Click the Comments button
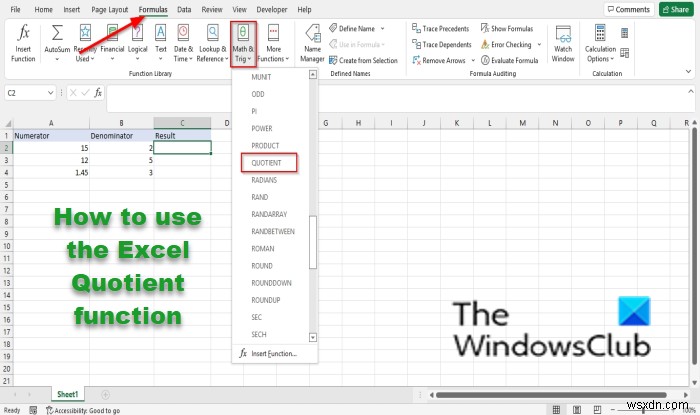Screen dimensions: 700x415 pos(629,9)
